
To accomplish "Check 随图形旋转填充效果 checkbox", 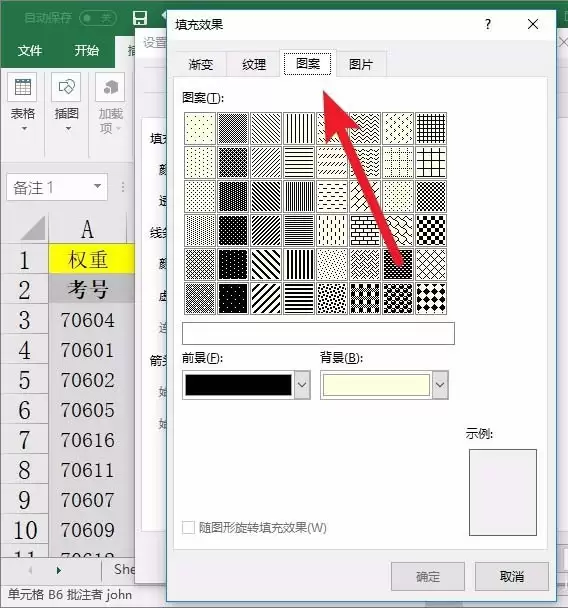I will coord(188,528).
